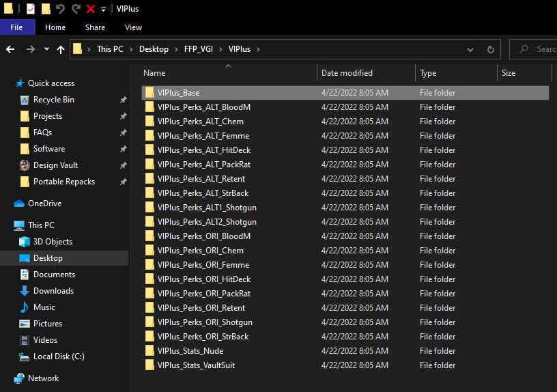Open Customize Quick Access Toolbar dropdown

(x=103, y=10)
